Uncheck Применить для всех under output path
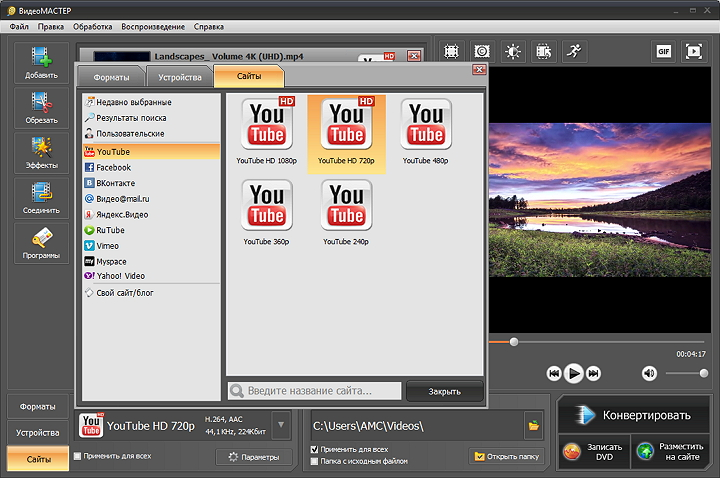Image resolution: width=720 pixels, height=478 pixels. pyautogui.click(x=314, y=450)
